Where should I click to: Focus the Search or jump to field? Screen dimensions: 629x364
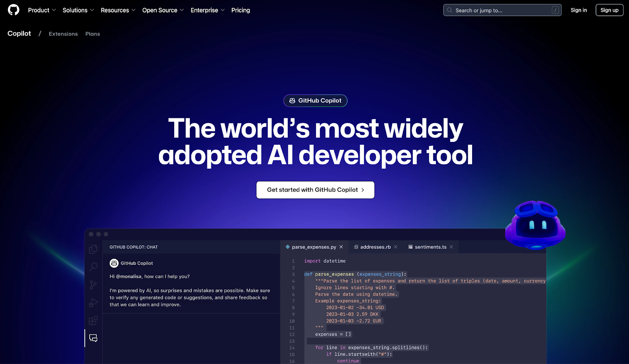click(502, 10)
